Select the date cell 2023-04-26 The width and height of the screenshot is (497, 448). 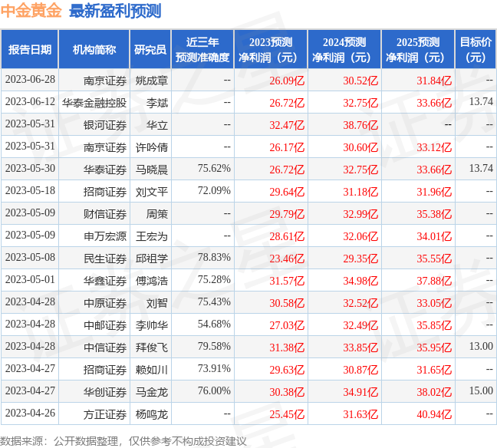point(30,413)
